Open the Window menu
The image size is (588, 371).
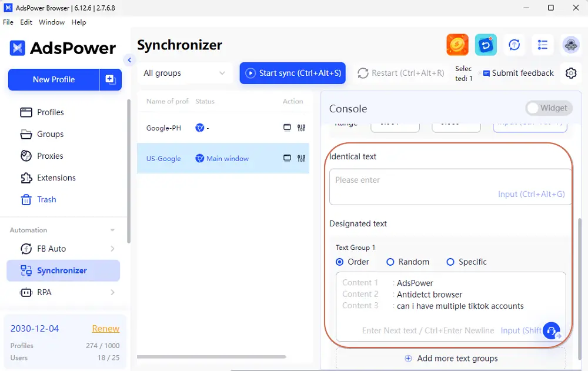point(52,22)
